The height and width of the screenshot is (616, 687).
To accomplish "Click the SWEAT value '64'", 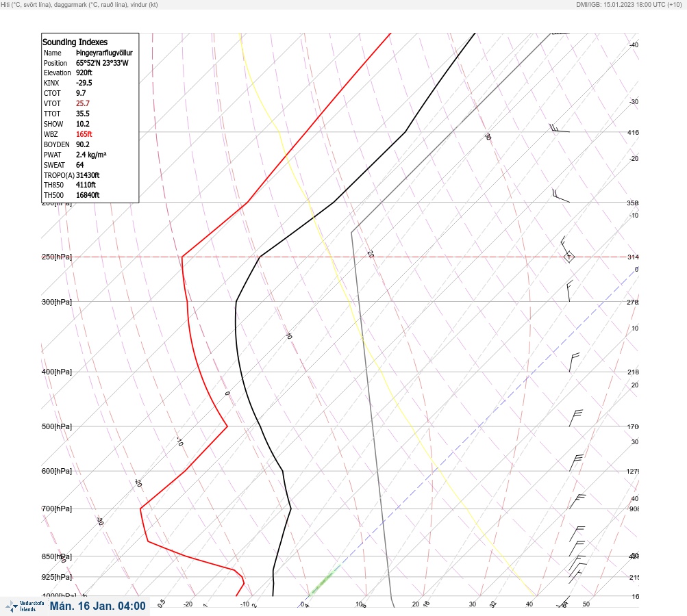I will [x=79, y=165].
